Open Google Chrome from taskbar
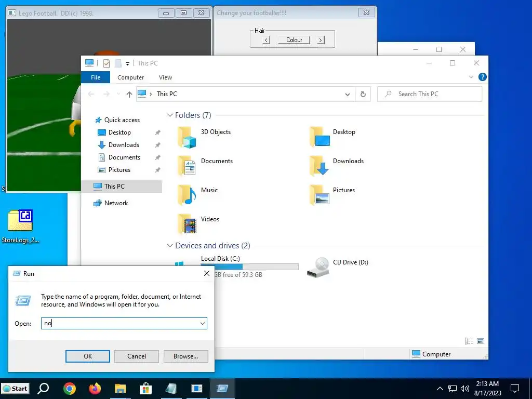532x399 pixels. click(x=70, y=389)
